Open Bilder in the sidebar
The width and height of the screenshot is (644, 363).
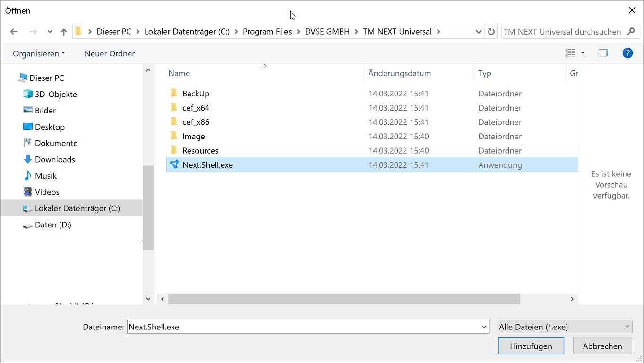click(x=45, y=111)
